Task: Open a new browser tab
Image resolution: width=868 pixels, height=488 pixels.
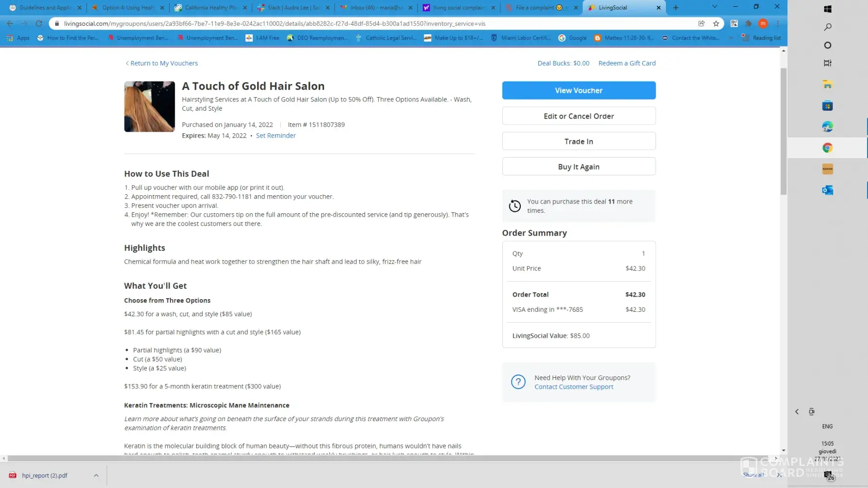Action: click(x=676, y=8)
